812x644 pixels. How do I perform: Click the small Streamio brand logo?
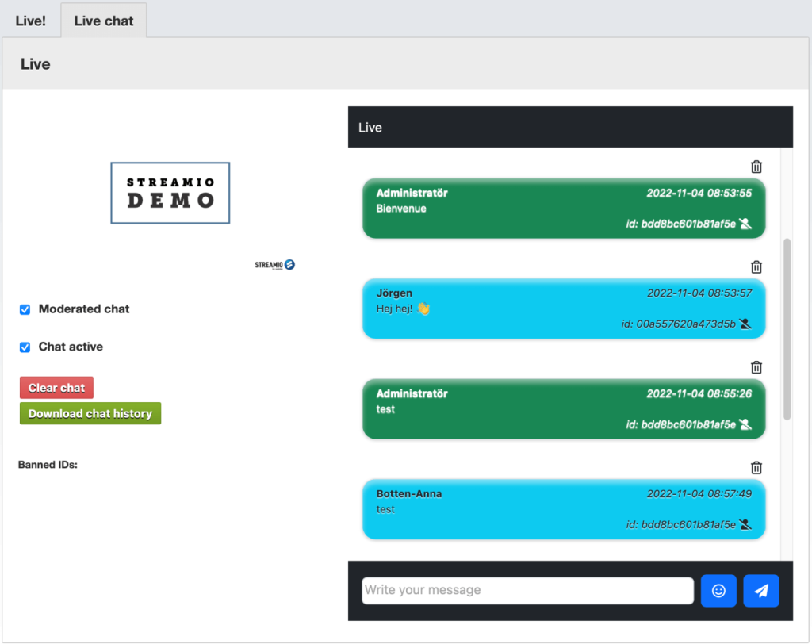tap(275, 265)
